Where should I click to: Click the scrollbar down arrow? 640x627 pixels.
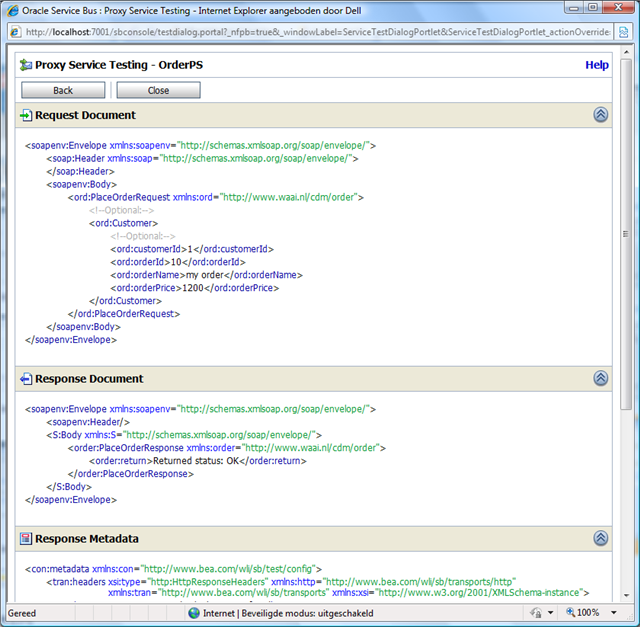tap(626, 596)
